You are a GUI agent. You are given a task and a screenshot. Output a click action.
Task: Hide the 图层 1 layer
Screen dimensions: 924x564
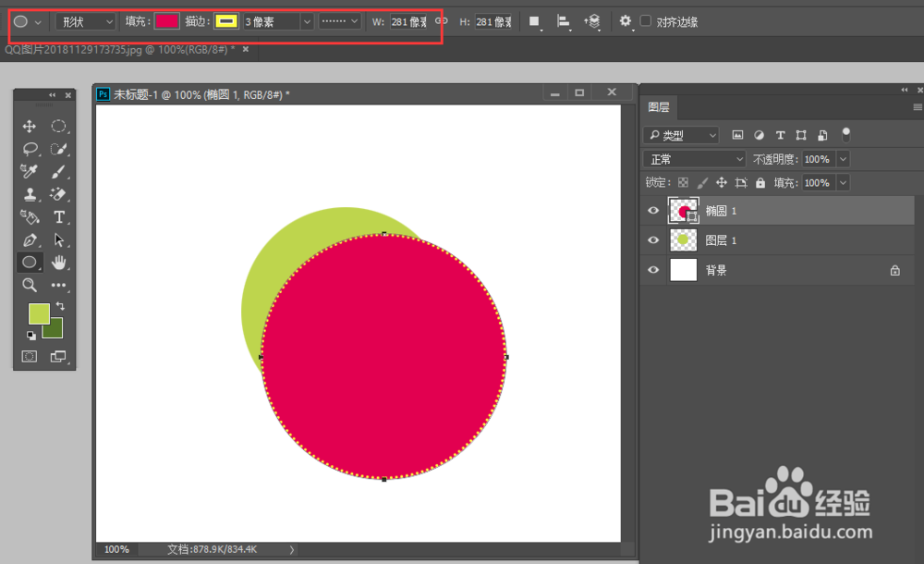pyautogui.click(x=653, y=240)
